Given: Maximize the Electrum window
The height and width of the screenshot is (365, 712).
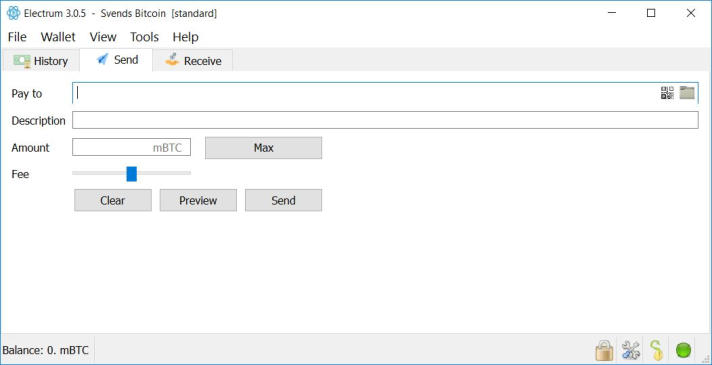Looking at the screenshot, I should [651, 13].
